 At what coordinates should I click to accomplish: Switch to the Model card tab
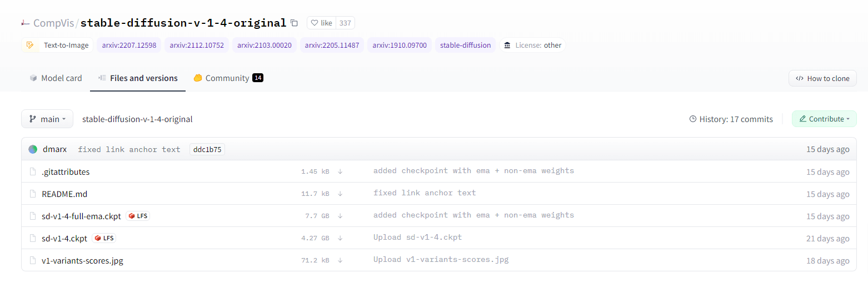coord(56,78)
